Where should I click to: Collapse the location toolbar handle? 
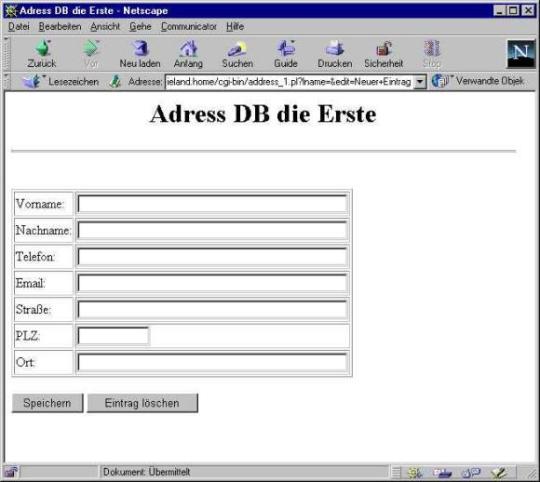tap(7, 82)
